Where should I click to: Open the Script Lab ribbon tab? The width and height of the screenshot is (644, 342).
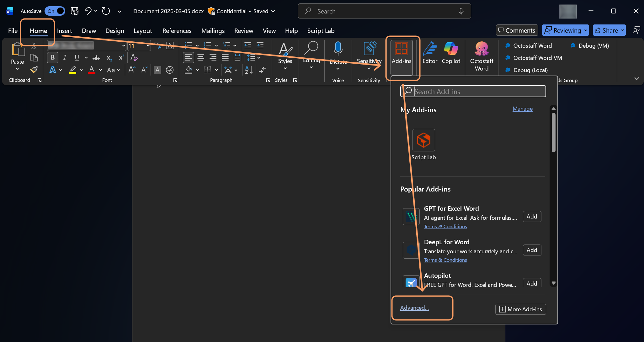321,30
